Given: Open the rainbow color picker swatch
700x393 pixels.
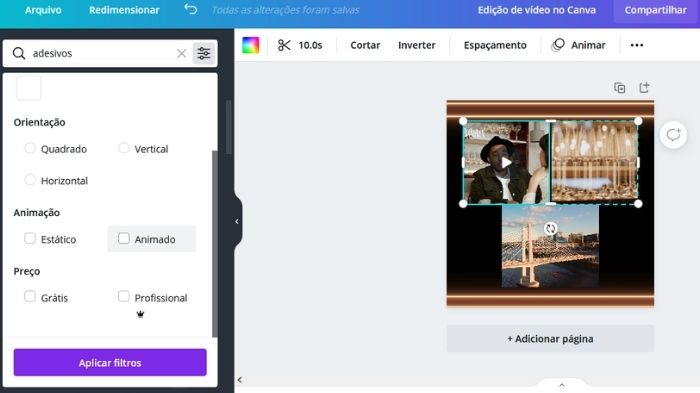Looking at the screenshot, I should tap(250, 45).
